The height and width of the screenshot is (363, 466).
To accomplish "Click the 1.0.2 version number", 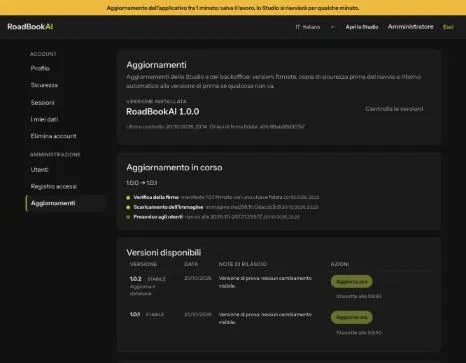I will [136, 279].
